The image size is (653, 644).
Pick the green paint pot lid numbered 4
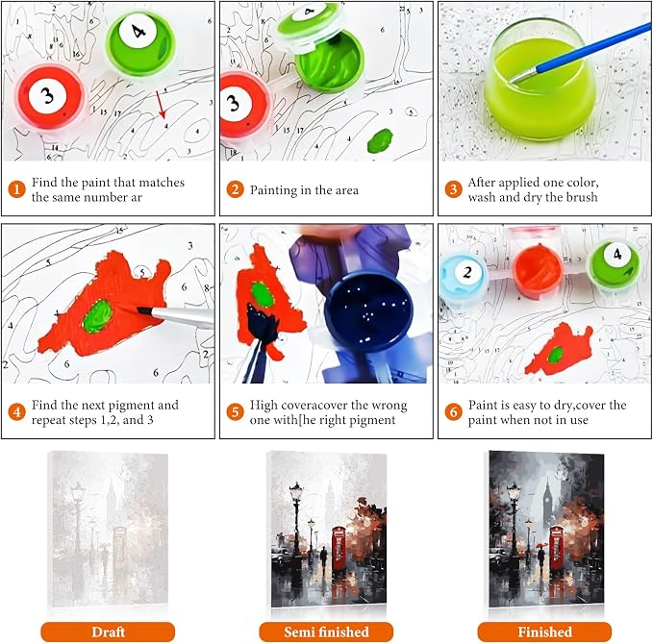point(140,44)
